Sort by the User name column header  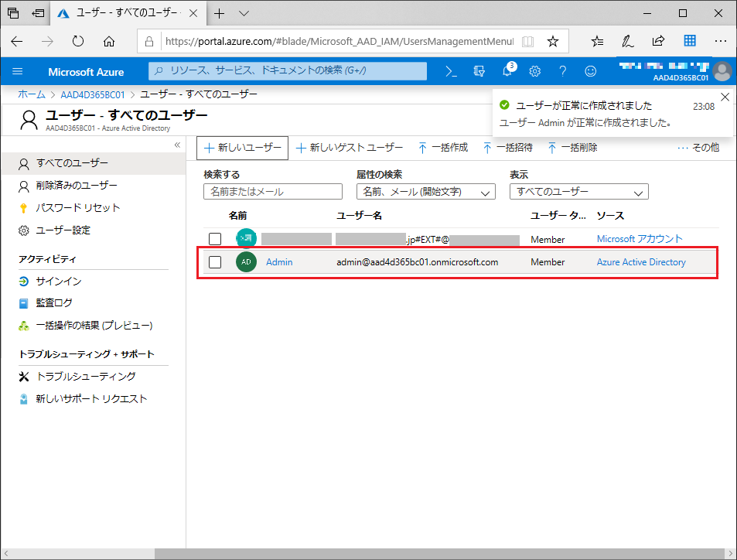pyautogui.click(x=359, y=216)
